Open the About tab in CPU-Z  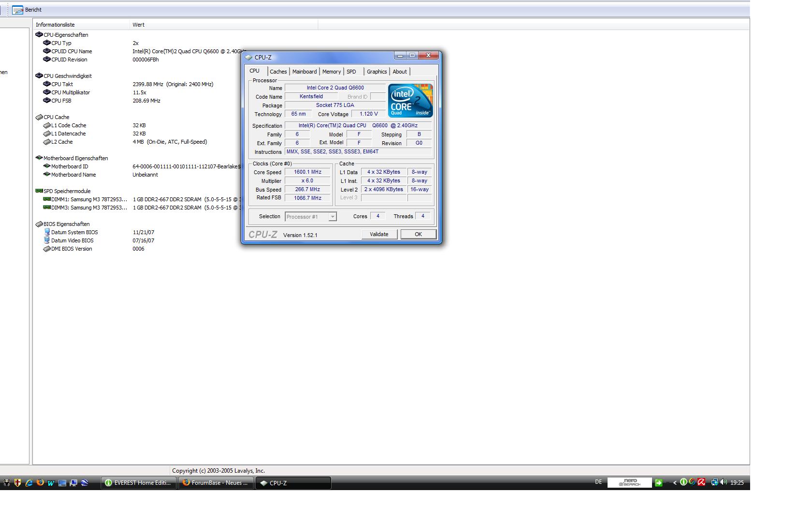point(400,72)
